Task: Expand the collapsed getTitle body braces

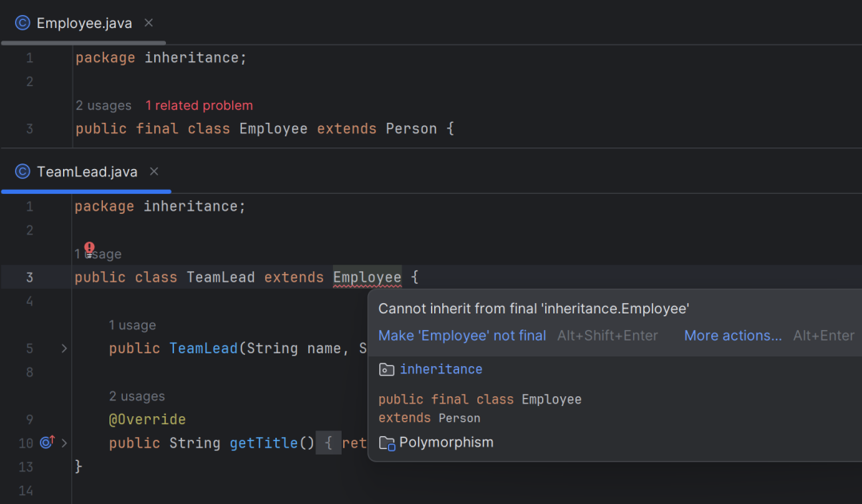Action: tap(328, 443)
